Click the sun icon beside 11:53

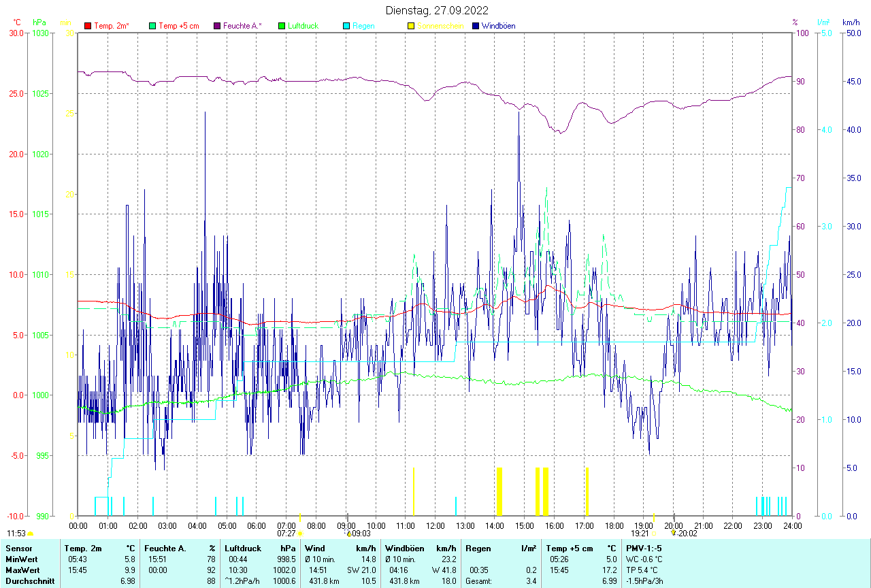point(31,534)
